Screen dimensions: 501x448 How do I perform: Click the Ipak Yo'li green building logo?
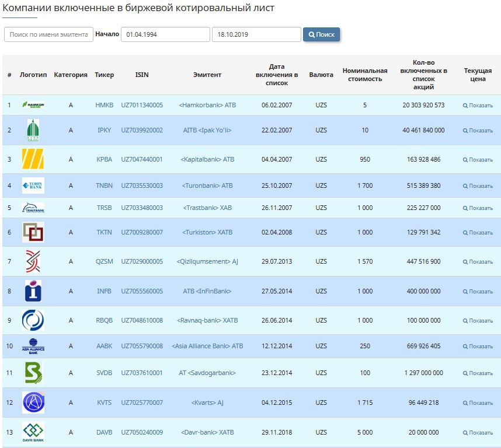[x=33, y=130]
